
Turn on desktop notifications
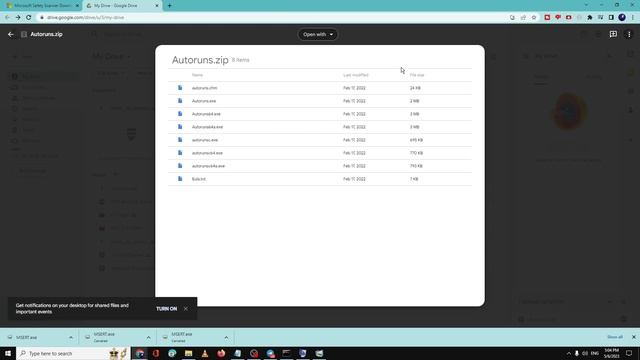[167, 309]
